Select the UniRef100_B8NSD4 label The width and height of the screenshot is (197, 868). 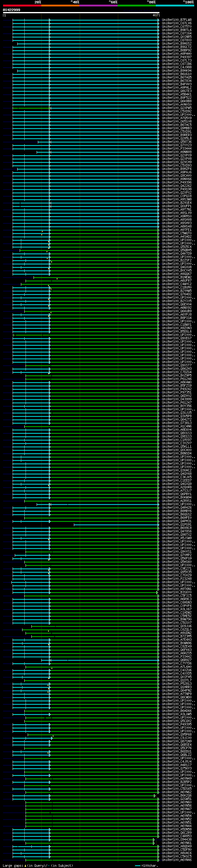tap(177, 453)
